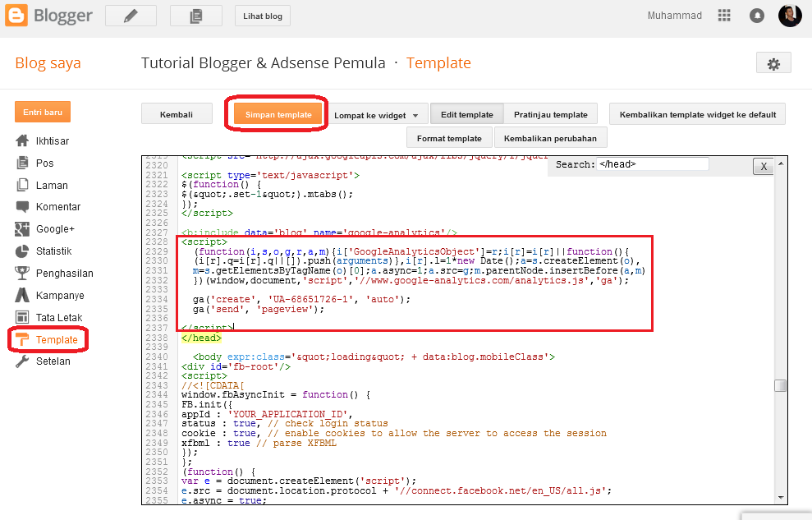Open notifications bell icon

pos(757,16)
